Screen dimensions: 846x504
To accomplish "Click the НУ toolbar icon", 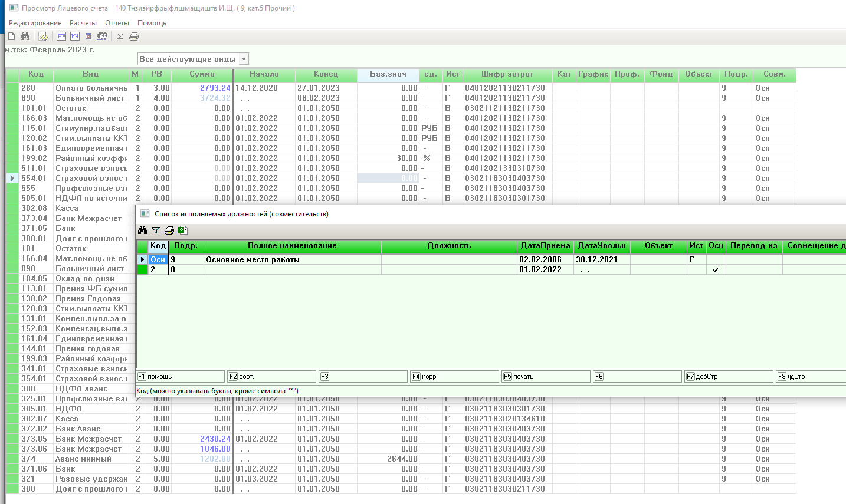I will 61,37.
